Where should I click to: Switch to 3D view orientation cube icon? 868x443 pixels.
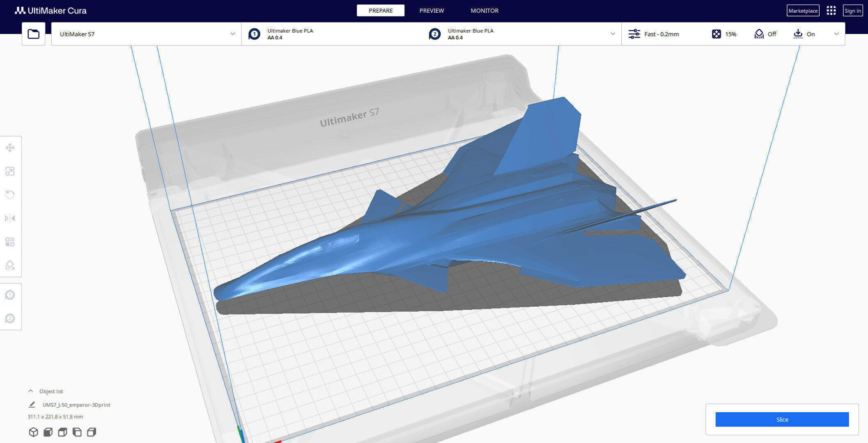33,432
